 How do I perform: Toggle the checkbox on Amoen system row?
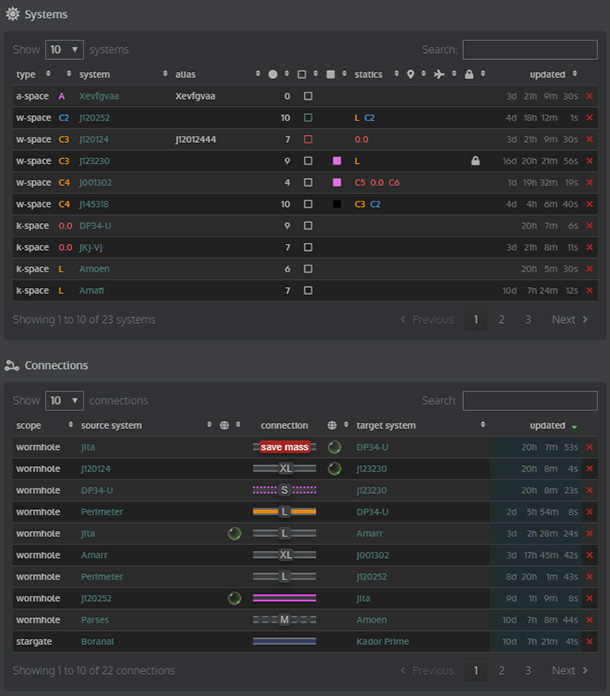(308, 269)
